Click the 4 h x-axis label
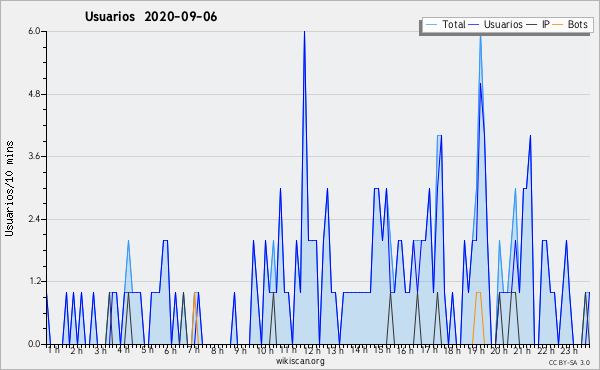The image size is (600, 370). pos(124,350)
